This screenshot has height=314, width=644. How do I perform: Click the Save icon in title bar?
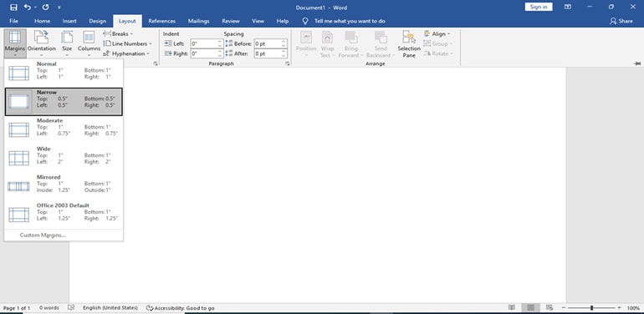pos(13,8)
